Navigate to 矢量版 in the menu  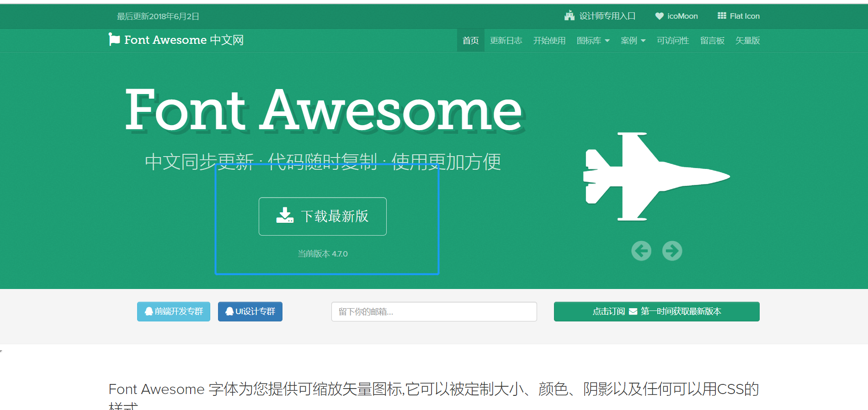[x=747, y=40]
